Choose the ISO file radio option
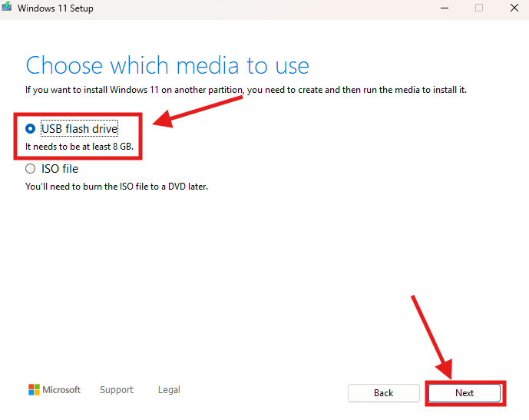This screenshot has width=529, height=420. point(31,169)
